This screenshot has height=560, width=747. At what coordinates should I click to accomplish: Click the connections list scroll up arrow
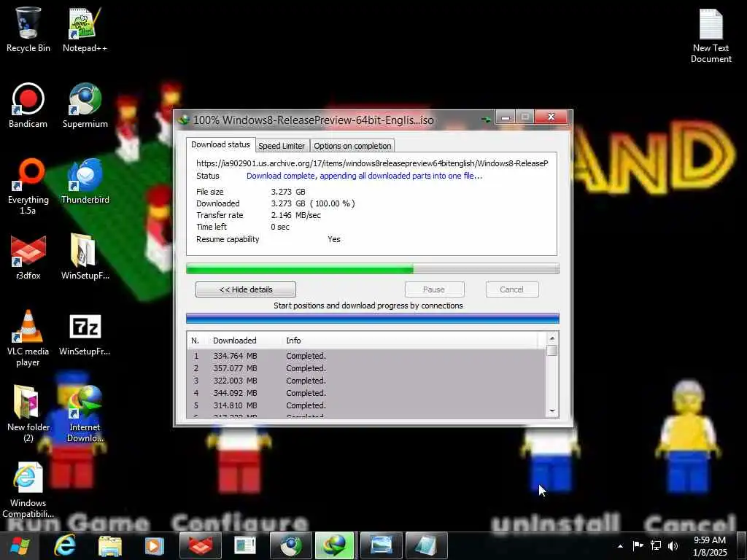tap(552, 338)
